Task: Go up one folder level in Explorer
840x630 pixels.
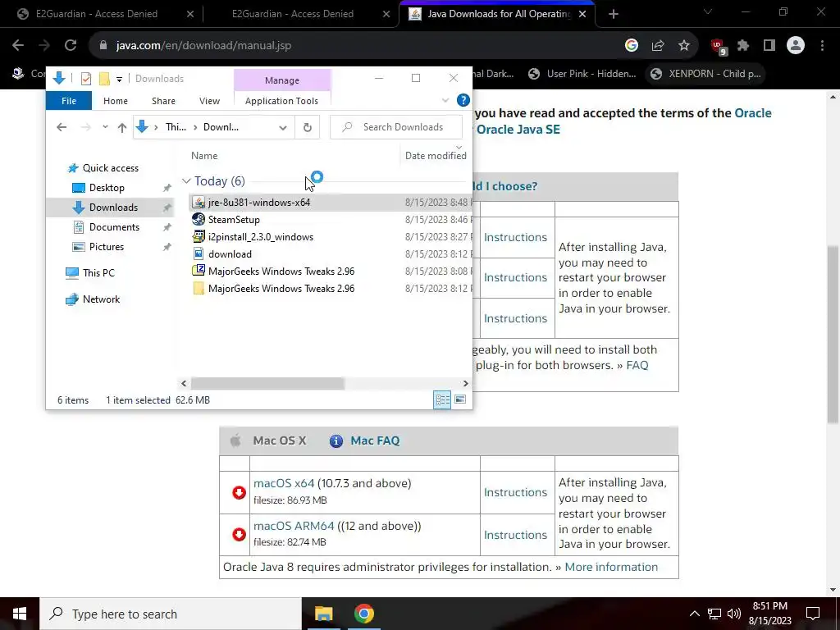Action: coord(122,127)
